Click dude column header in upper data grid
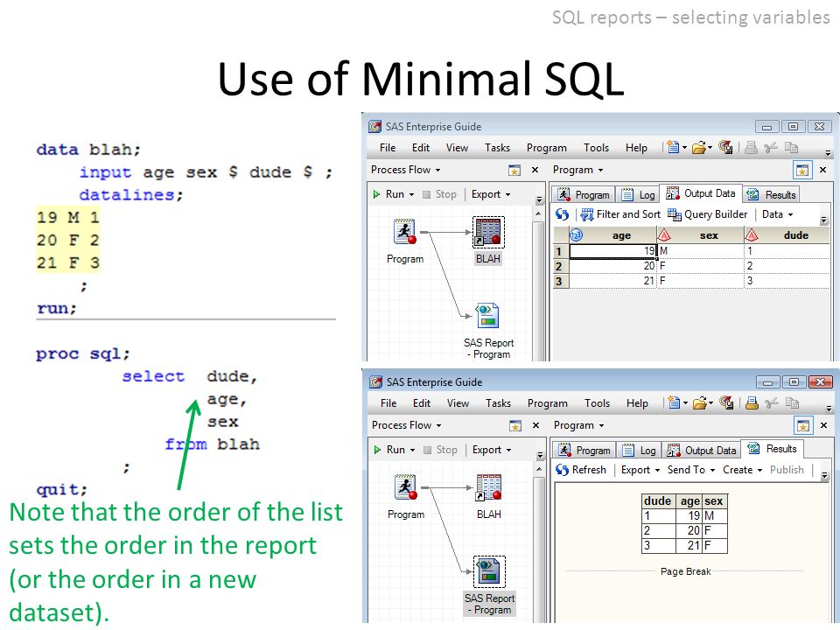840x630 pixels. (787, 235)
